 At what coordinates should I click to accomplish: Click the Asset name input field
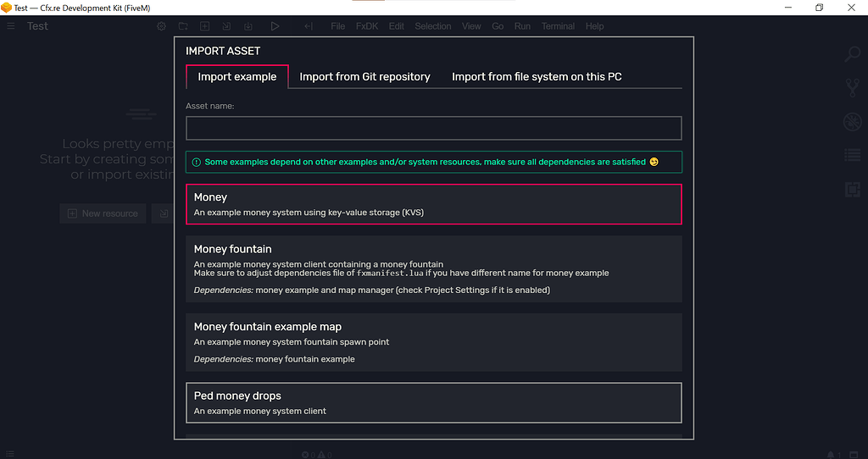tap(433, 128)
